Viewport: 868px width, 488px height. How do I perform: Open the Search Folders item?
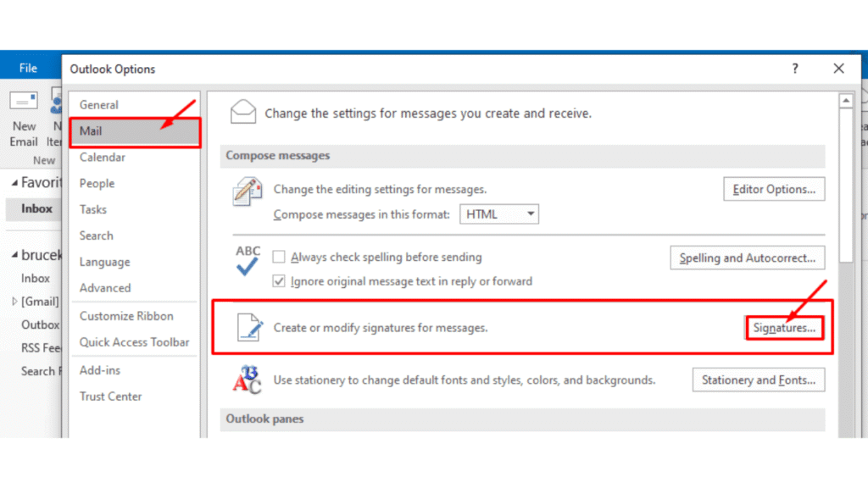coord(41,371)
